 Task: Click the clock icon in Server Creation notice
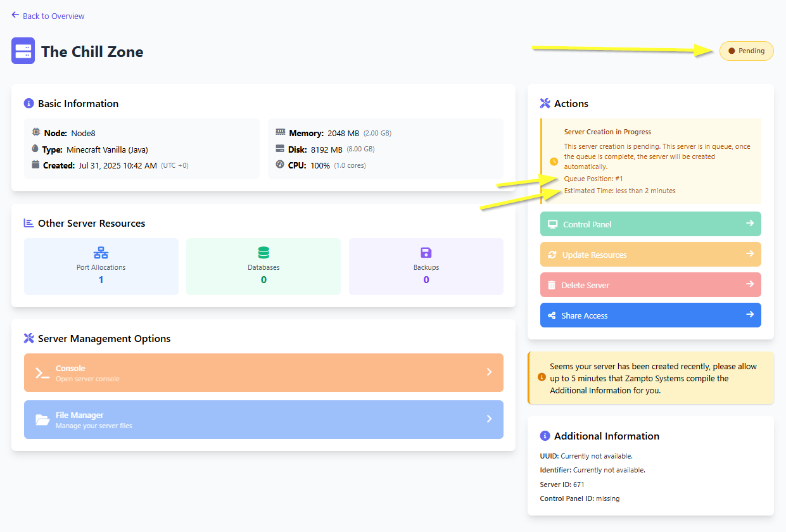pyautogui.click(x=554, y=161)
